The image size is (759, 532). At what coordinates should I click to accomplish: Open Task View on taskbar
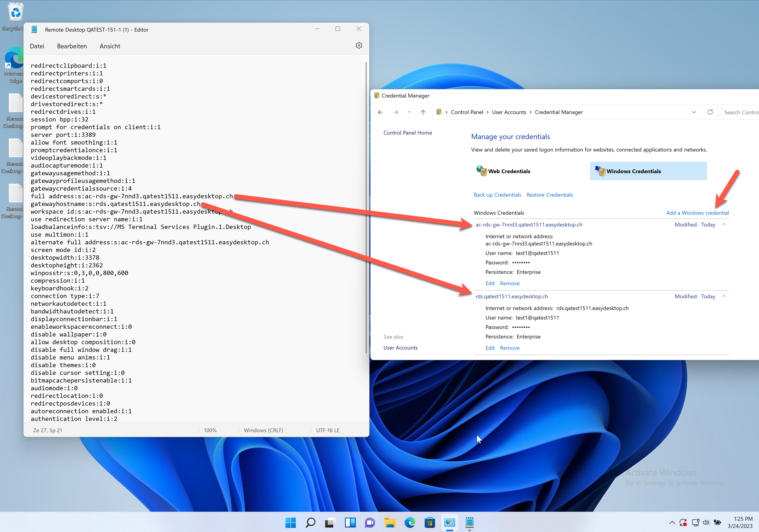tap(330, 523)
